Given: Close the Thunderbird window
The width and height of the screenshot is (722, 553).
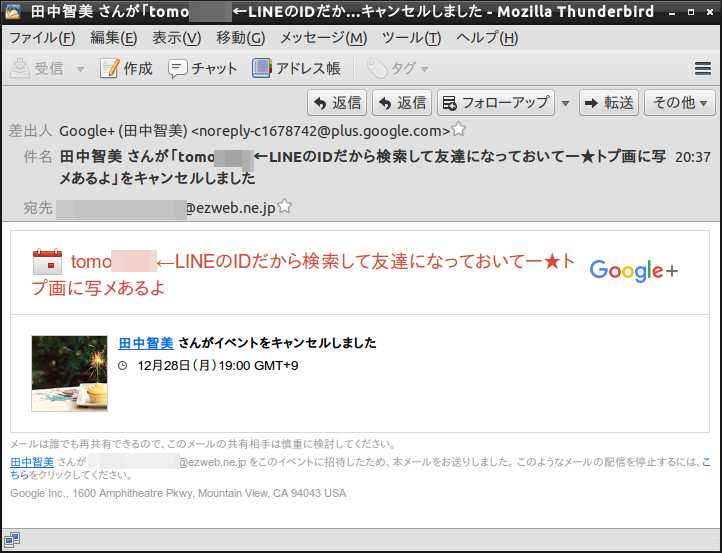Looking at the screenshot, I should tap(710, 12).
